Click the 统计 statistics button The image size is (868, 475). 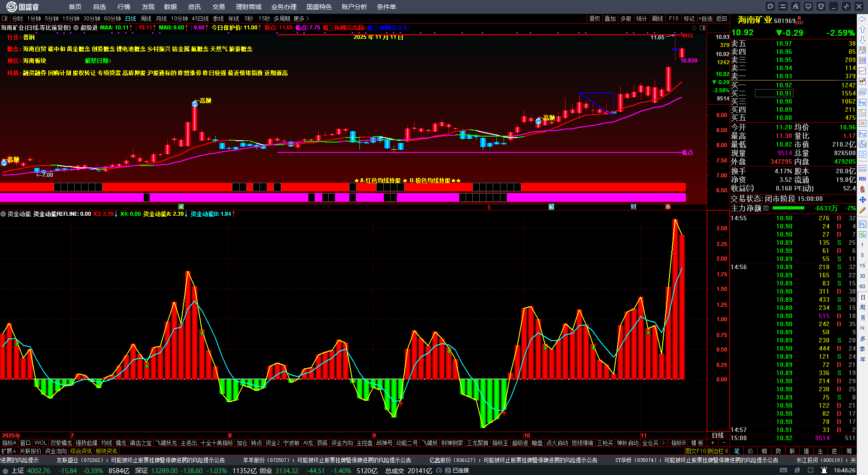point(642,19)
